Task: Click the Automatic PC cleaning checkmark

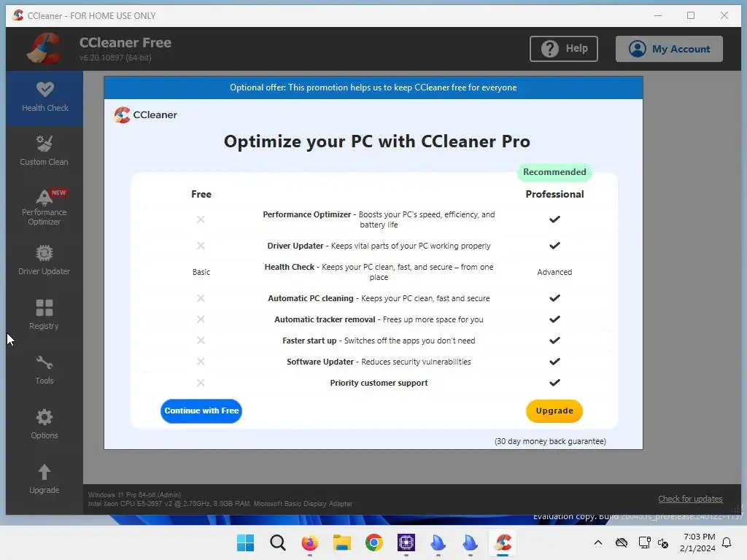Action: (554, 298)
